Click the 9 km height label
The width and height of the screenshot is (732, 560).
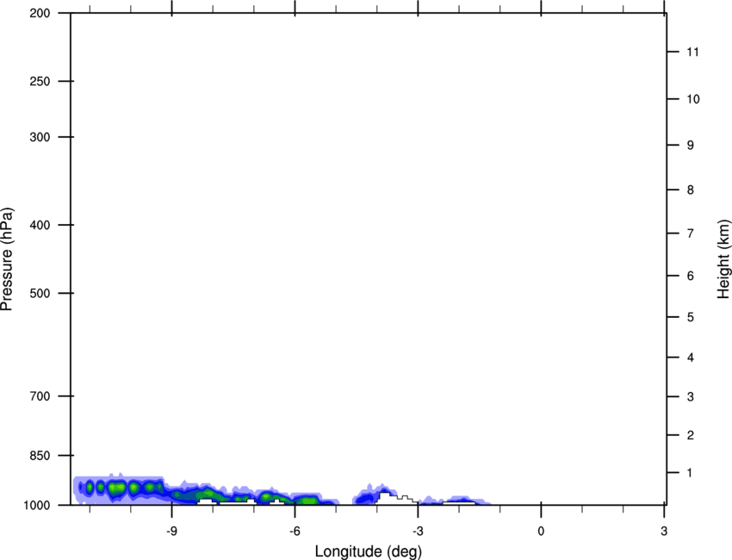click(690, 146)
